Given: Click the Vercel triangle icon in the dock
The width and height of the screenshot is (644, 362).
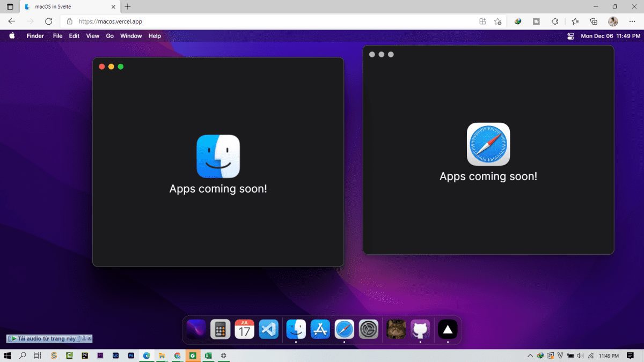Looking at the screenshot, I should [x=448, y=329].
